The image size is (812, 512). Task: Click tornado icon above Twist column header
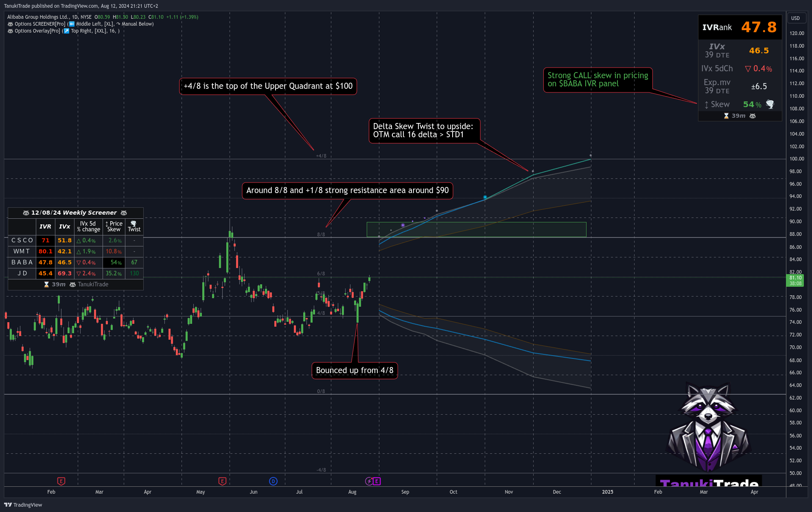click(x=134, y=224)
